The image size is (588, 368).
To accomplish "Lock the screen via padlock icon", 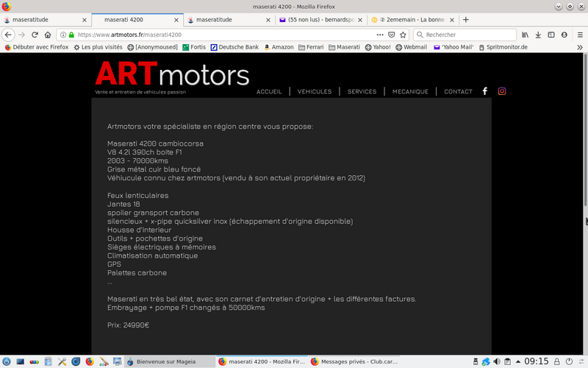I will click(557, 361).
